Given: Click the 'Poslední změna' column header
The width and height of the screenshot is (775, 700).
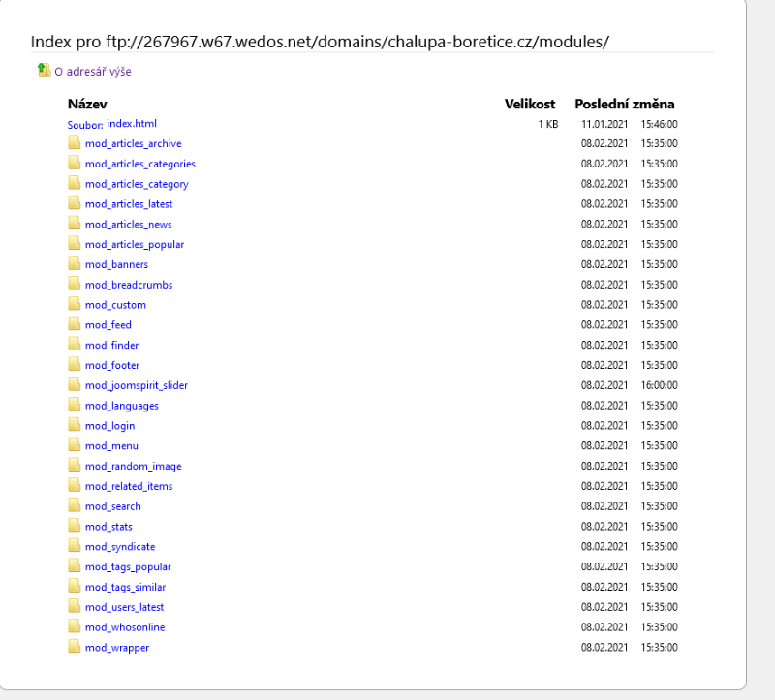Looking at the screenshot, I should [x=625, y=104].
